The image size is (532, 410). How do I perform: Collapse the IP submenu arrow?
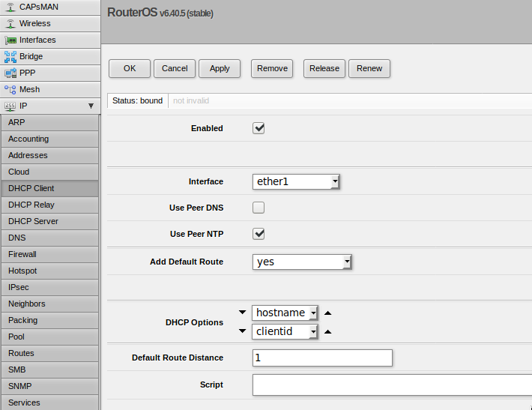pyautogui.click(x=91, y=106)
